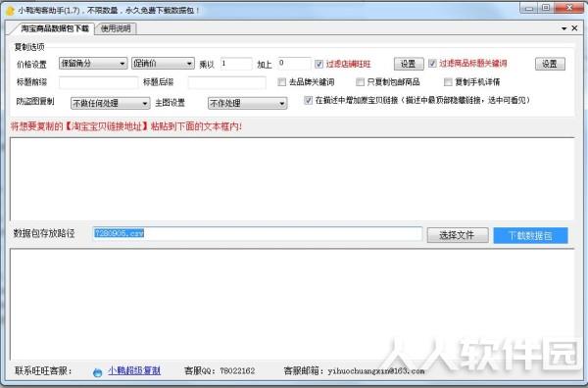The height and width of the screenshot is (388, 588).
Task: Click 设置 button next to 过滤店铺旺旺
Action: pyautogui.click(x=409, y=64)
